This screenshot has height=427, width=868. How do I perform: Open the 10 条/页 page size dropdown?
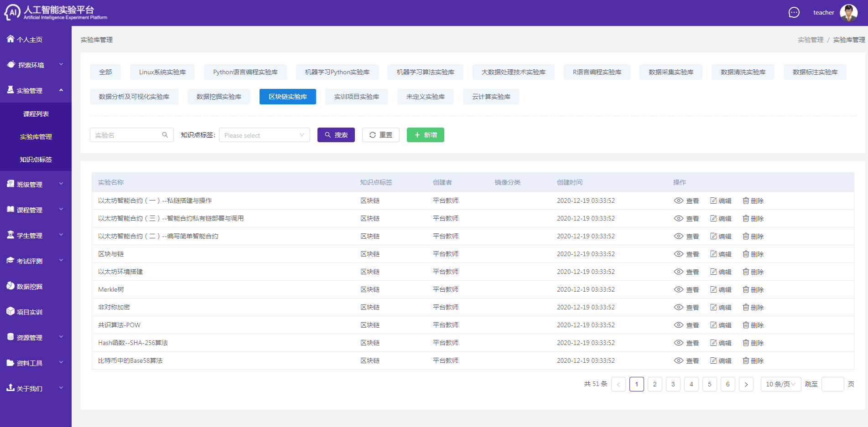pyautogui.click(x=780, y=384)
